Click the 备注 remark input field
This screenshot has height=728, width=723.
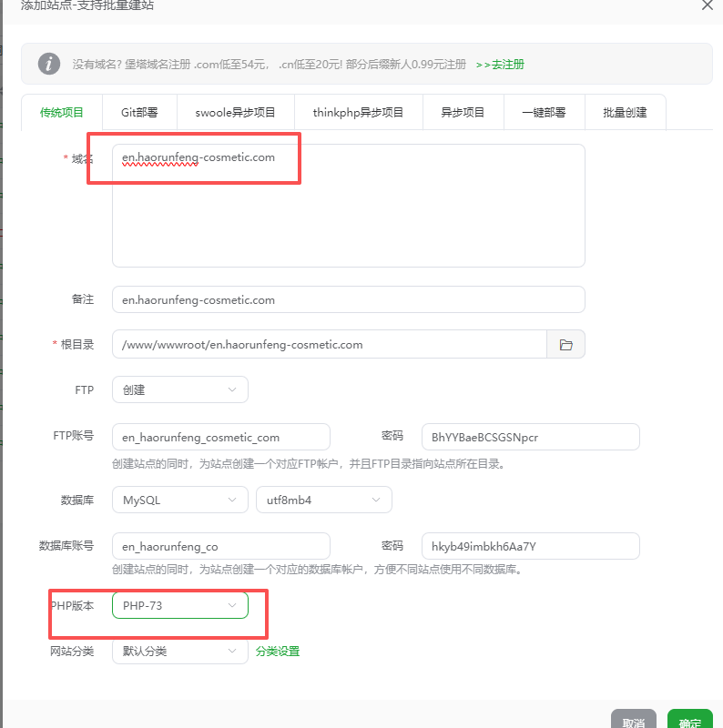coord(349,299)
